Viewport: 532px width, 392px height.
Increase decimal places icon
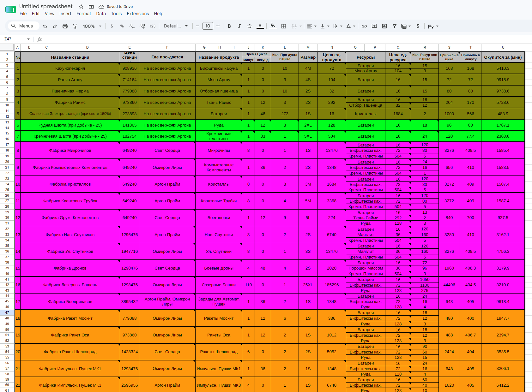pyautogui.click(x=142, y=26)
